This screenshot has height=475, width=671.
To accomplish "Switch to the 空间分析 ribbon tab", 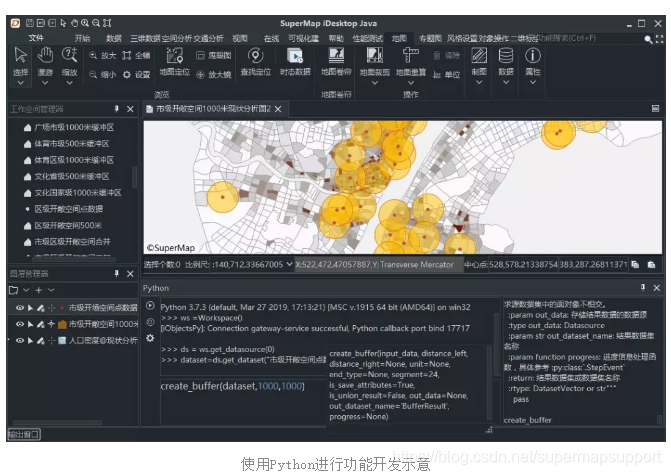I will (177, 39).
